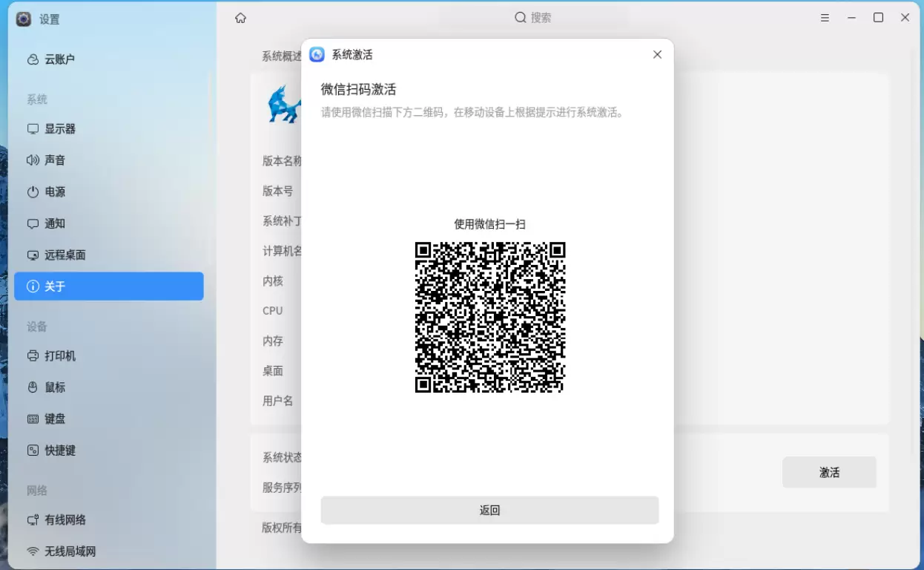Click the 快捷键 shortcut icon in sidebar
The width and height of the screenshot is (924, 570).
click(33, 451)
